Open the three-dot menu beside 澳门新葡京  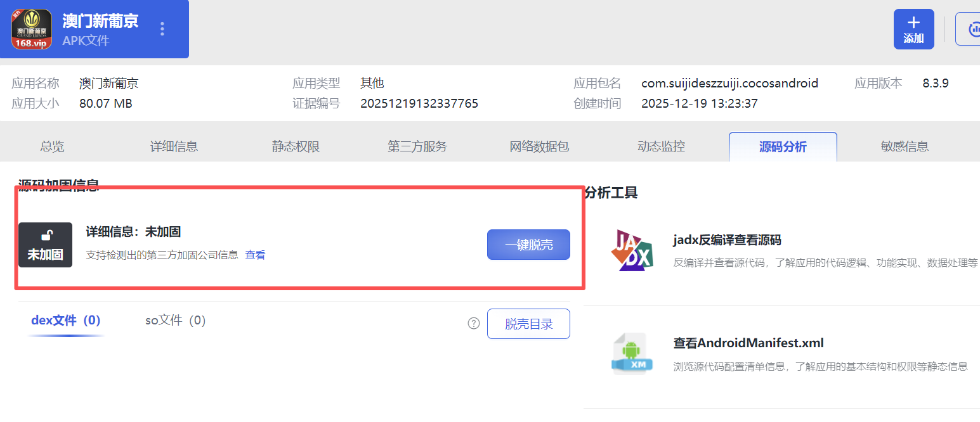162,29
